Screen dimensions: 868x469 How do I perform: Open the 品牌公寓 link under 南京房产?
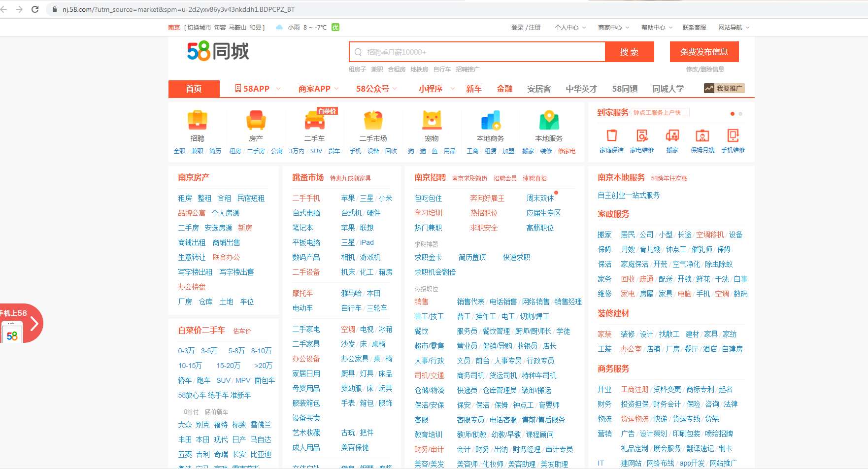tap(192, 213)
